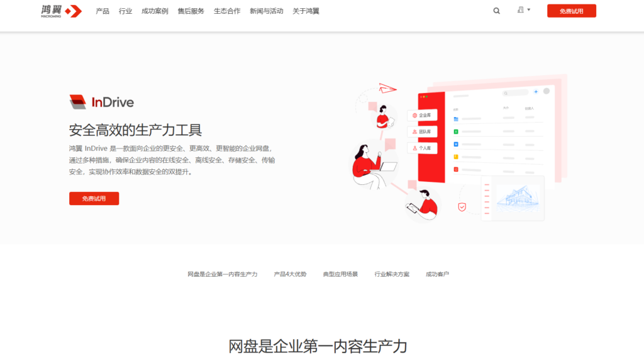Click the red paper plane illustration icon
This screenshot has width=644, height=358.
[386, 89]
